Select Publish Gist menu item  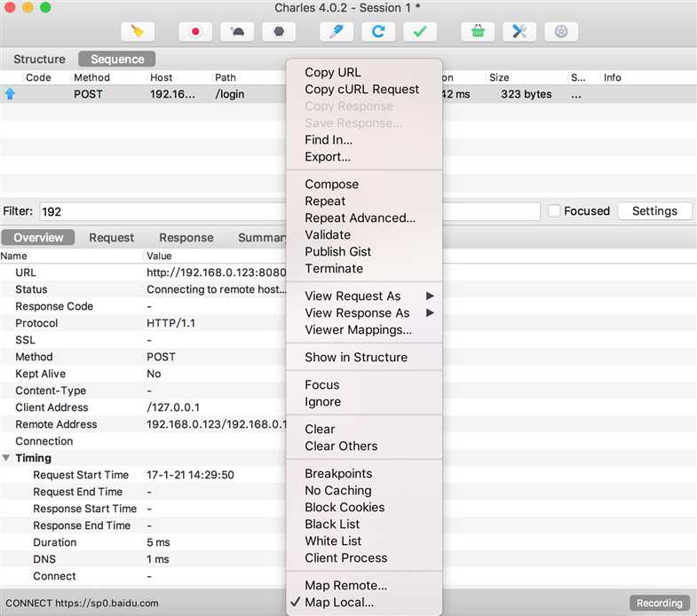(x=364, y=251)
